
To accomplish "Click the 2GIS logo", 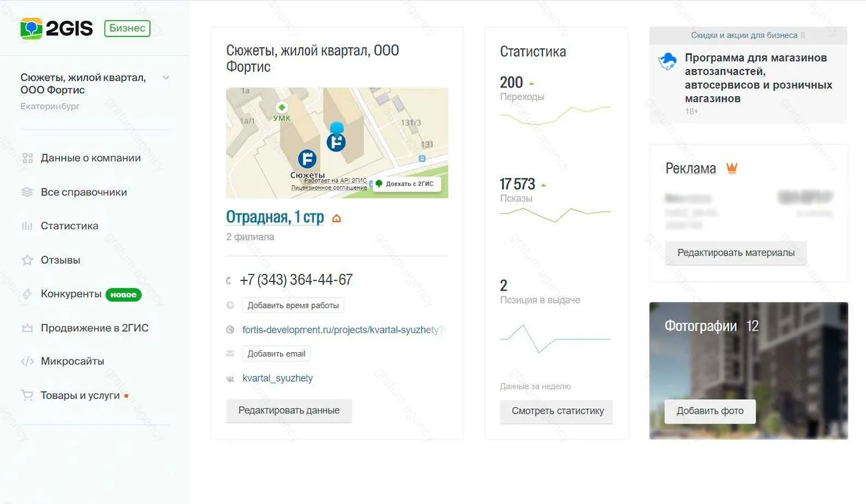I will click(57, 28).
